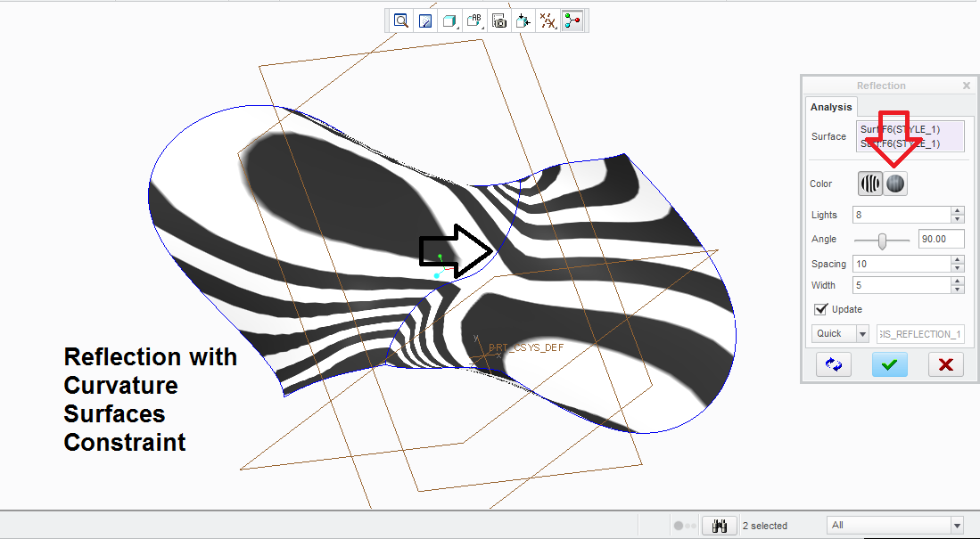Cancel the analysis with red X
This screenshot has height=539, width=980.
click(945, 364)
